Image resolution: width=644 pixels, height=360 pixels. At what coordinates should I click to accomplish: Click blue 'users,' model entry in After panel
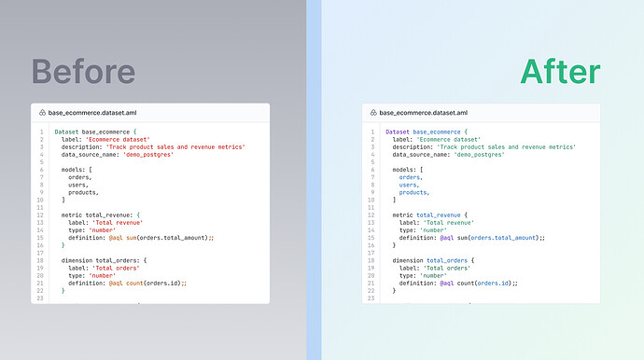(410, 185)
